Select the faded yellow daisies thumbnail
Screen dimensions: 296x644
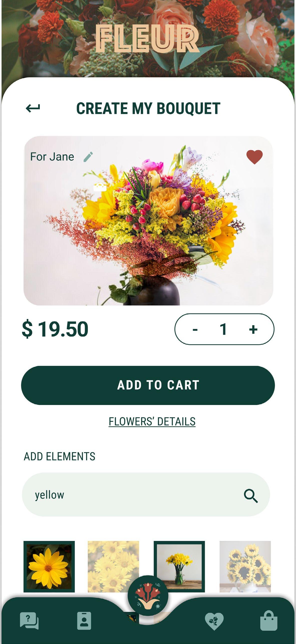[x=113, y=567]
